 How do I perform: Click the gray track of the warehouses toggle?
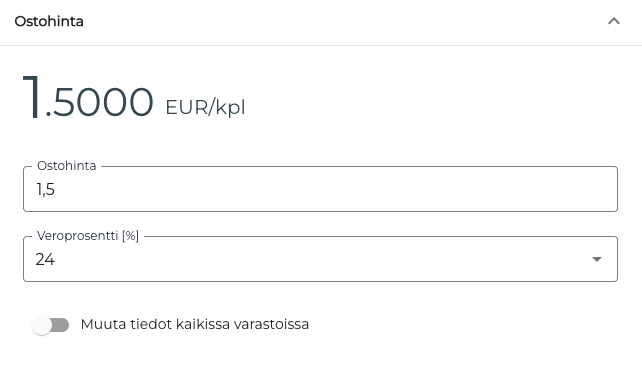coord(61,325)
